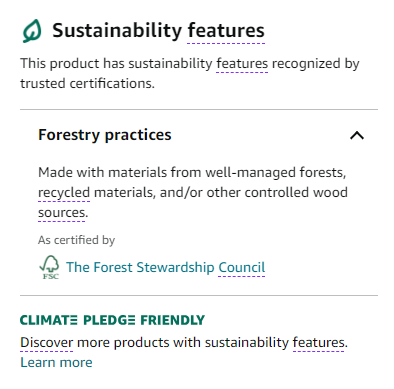
Task: Click the Forestry practices section heading
Action: (105, 135)
